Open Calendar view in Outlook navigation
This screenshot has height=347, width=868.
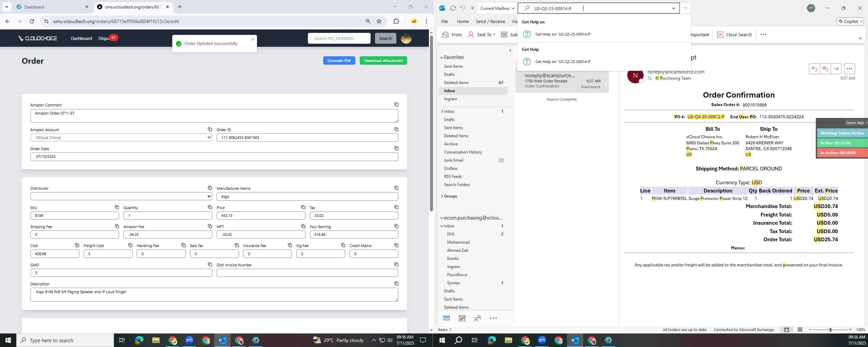(x=462, y=318)
